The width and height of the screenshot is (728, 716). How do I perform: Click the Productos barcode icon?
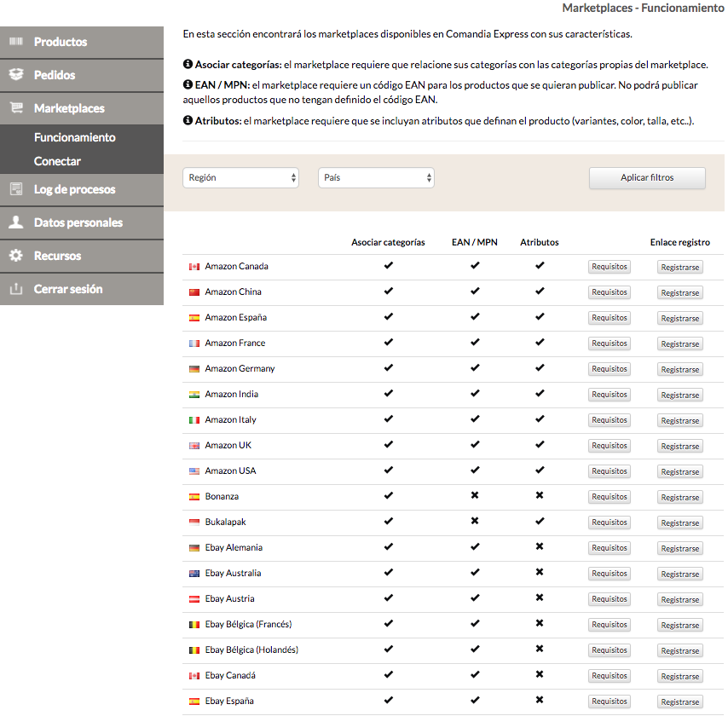16,41
